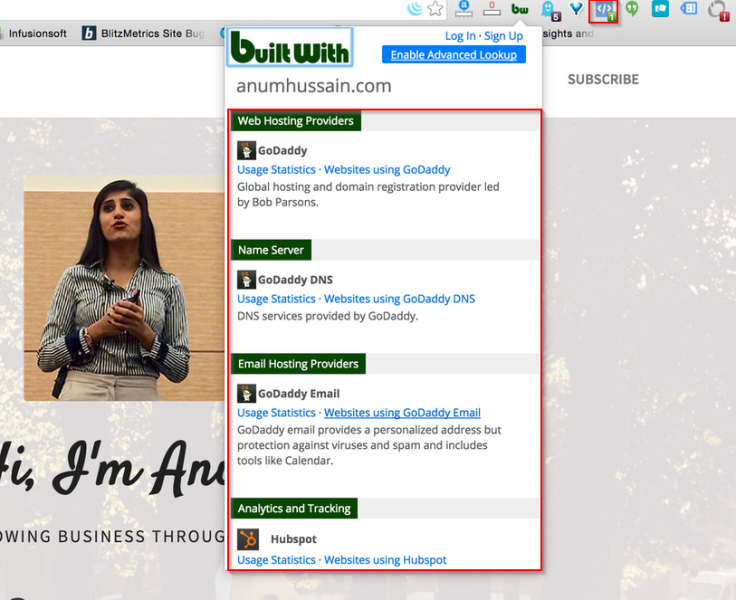Screen dimensions: 736x600
Task: Open Usage Statistics link under GoDaddy DNS
Action: pyautogui.click(x=276, y=299)
